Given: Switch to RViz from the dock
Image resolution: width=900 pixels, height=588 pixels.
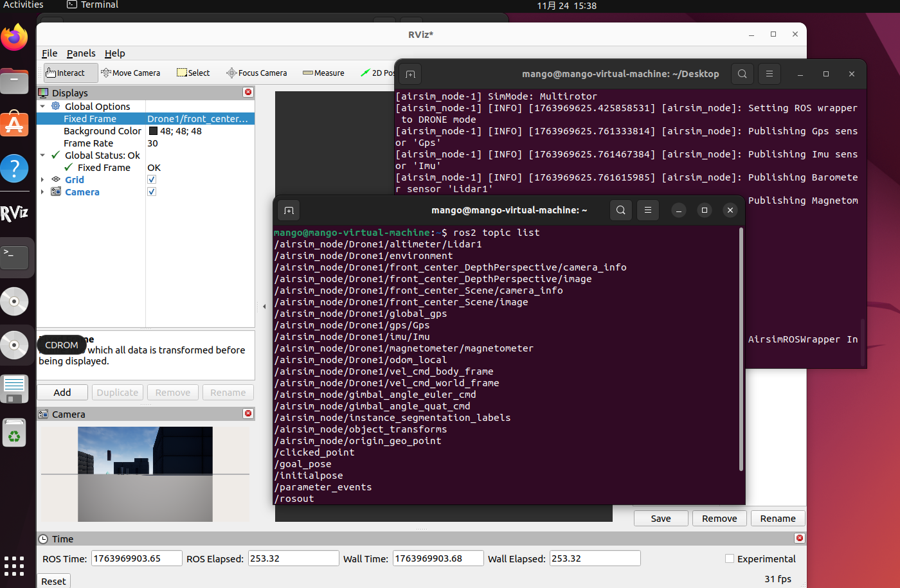Looking at the screenshot, I should (x=14, y=213).
